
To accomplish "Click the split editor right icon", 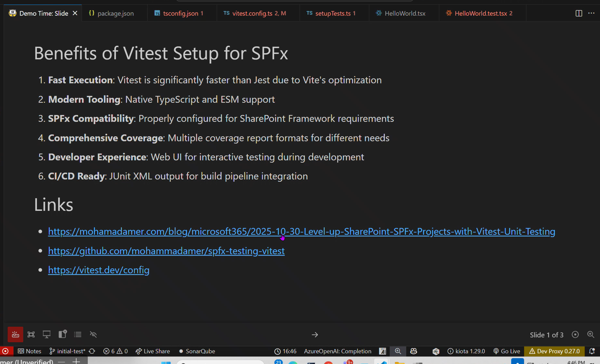I will click(x=579, y=13).
